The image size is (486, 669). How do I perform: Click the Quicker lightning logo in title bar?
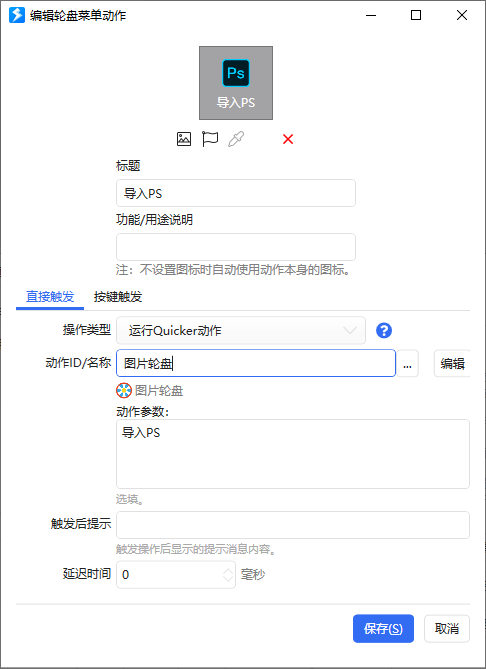[x=17, y=15]
